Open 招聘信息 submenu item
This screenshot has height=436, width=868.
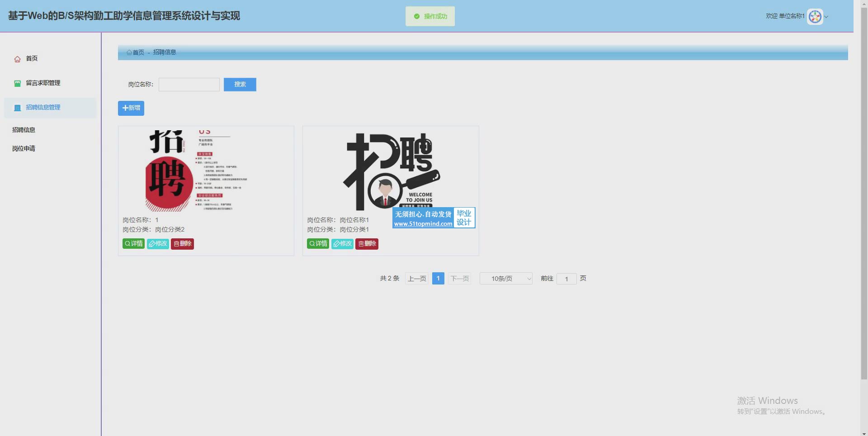(x=24, y=130)
